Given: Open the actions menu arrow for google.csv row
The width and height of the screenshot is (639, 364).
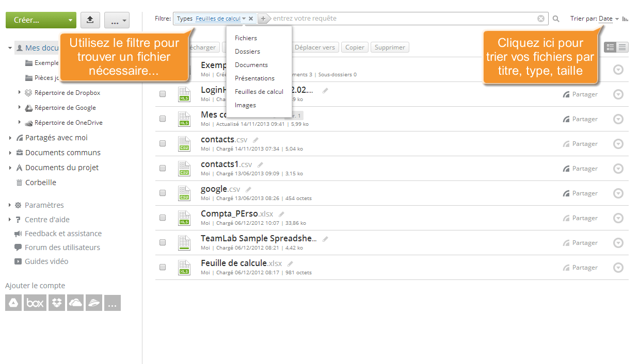Looking at the screenshot, I should tap(618, 193).
